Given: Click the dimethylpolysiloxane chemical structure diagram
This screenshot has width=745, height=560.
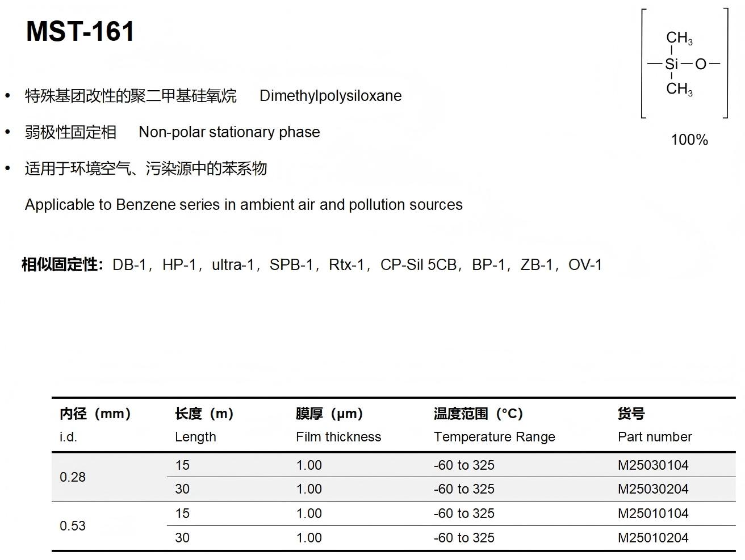Looking at the screenshot, I should (684, 64).
